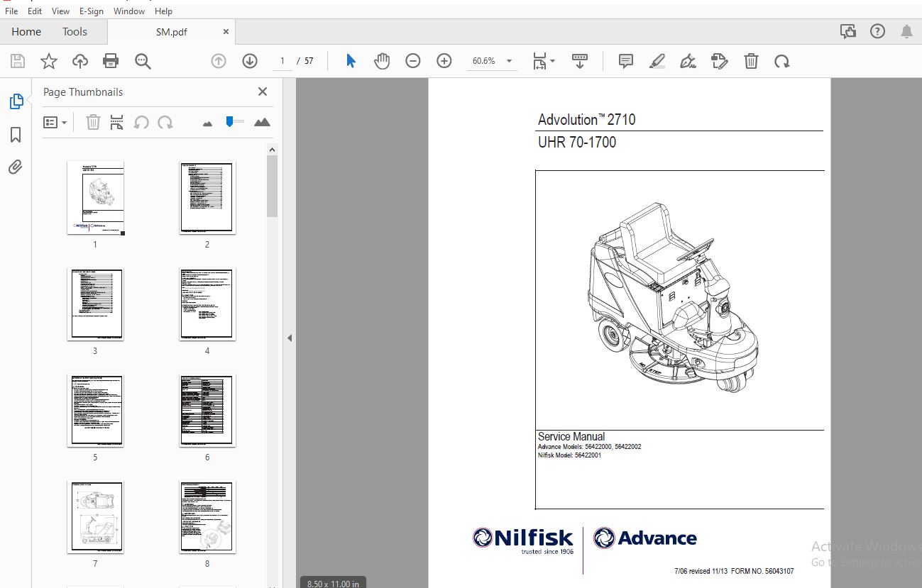Reduce thumbnail size small mountain icon

point(207,123)
